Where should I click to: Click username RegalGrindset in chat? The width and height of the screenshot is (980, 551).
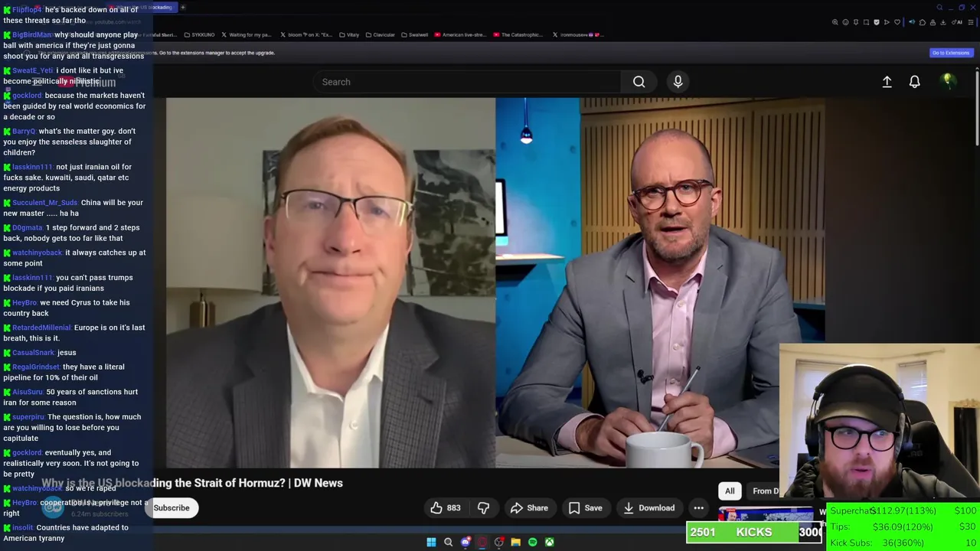[x=36, y=367]
